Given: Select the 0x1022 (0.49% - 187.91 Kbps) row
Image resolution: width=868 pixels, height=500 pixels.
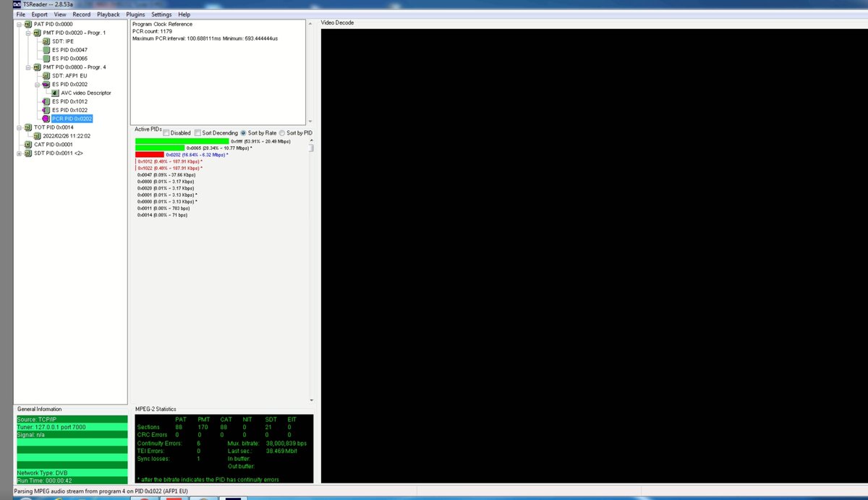Looking at the screenshot, I should click(169, 168).
